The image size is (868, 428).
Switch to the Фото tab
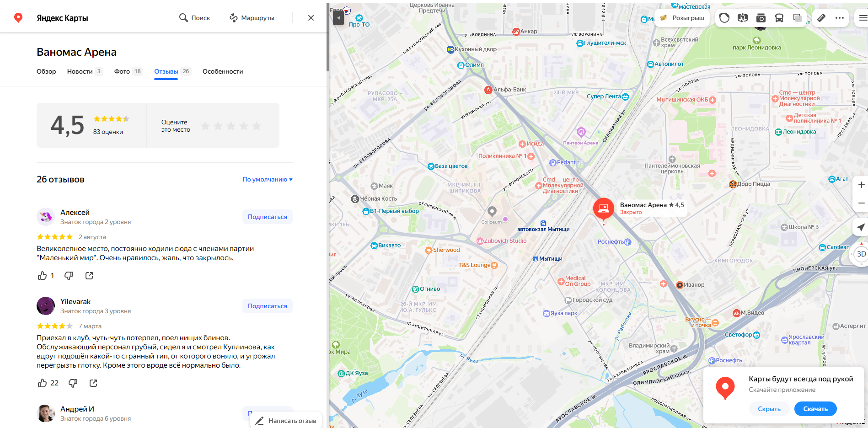pos(128,71)
